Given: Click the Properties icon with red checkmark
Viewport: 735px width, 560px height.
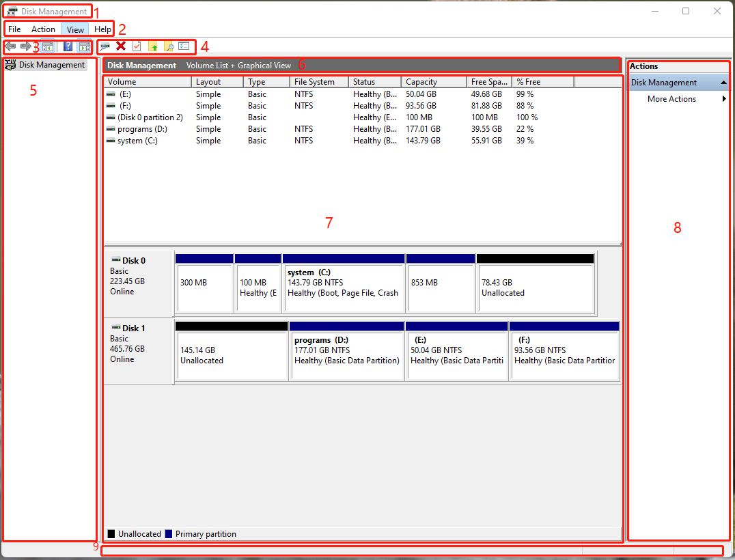Looking at the screenshot, I should tap(137, 46).
